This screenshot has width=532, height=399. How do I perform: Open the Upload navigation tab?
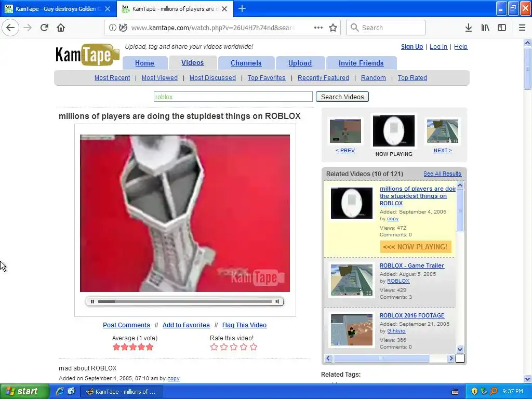[x=300, y=63]
